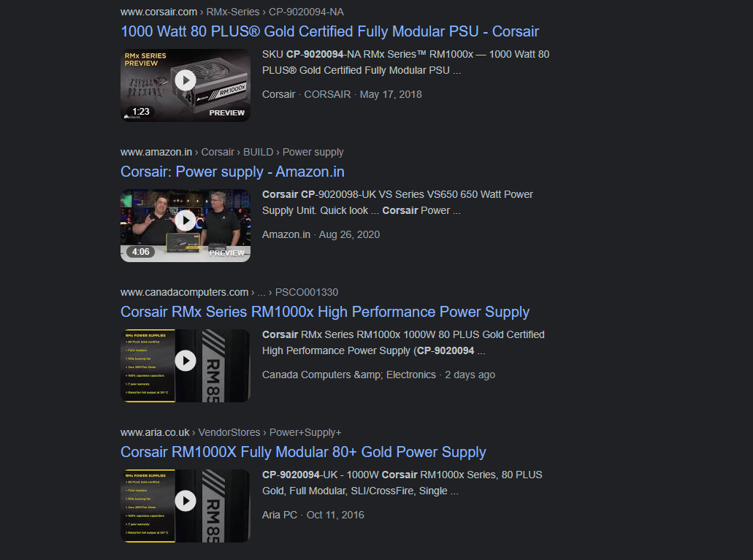Click the VendorStores breadcrumb segment
The width and height of the screenshot is (753, 560).
pyautogui.click(x=229, y=433)
